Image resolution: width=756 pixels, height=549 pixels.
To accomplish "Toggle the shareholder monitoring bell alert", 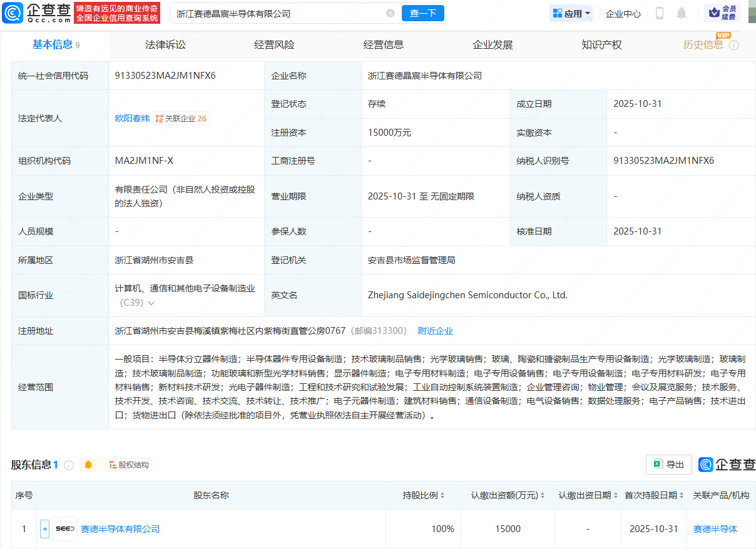I will [x=88, y=465].
